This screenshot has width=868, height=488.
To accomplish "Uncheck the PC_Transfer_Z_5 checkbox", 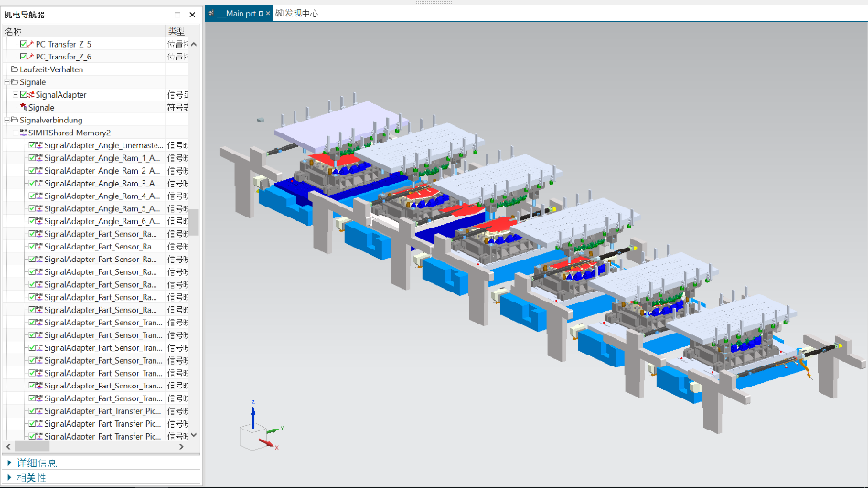I will pos(23,44).
